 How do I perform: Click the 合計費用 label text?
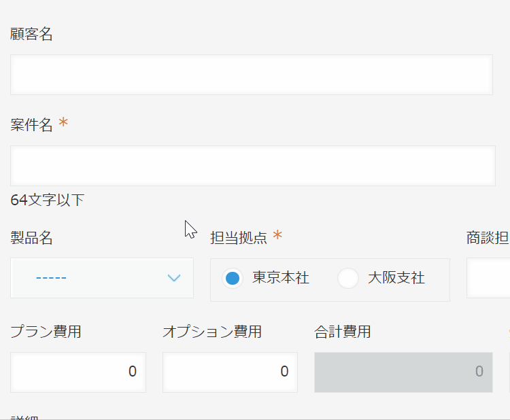[342, 332]
